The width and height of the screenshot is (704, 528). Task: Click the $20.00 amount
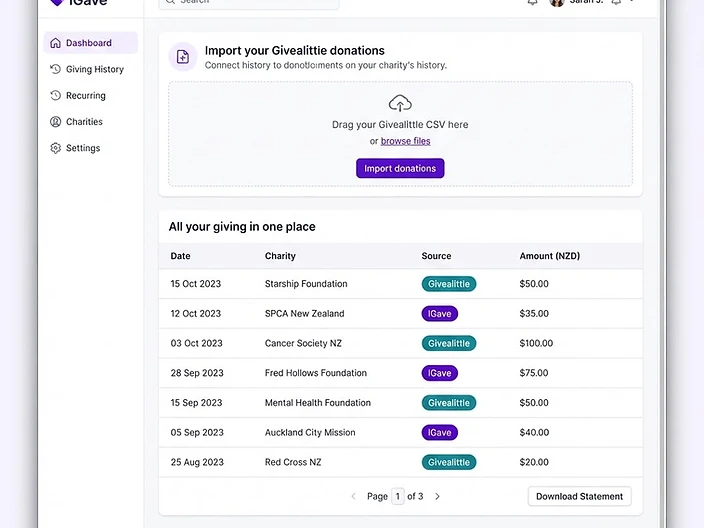(x=534, y=462)
